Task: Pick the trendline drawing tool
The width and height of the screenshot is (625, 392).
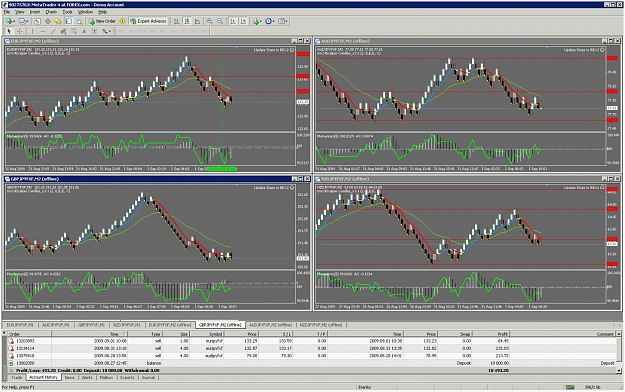Action: [53, 31]
